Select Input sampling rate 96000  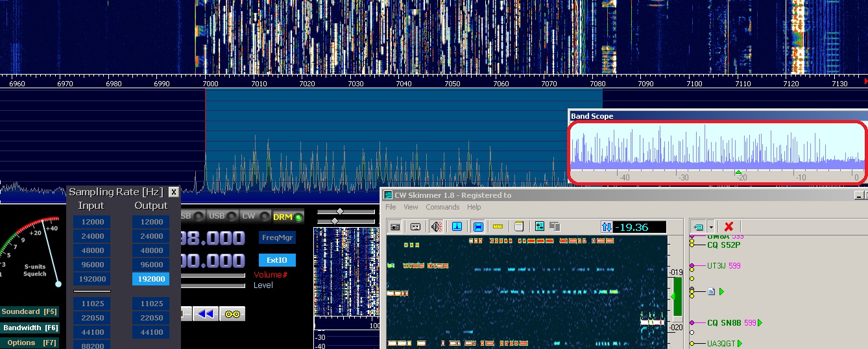[x=91, y=265]
